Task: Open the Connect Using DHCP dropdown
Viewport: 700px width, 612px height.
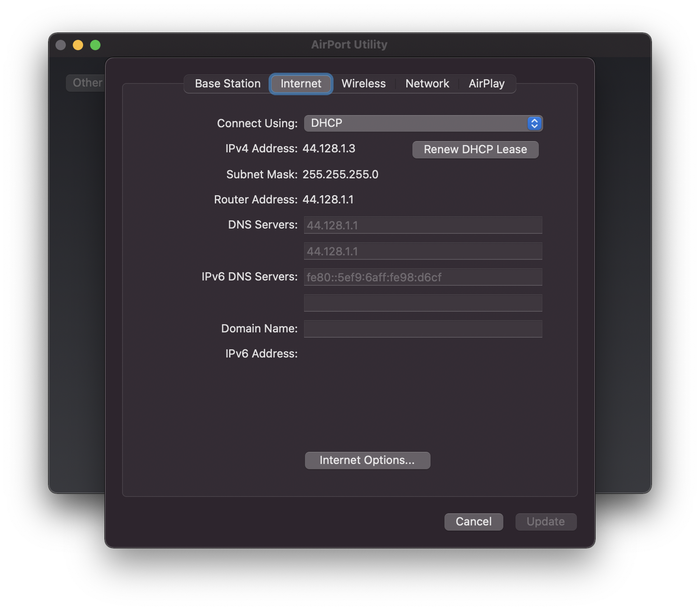Action: click(x=423, y=123)
